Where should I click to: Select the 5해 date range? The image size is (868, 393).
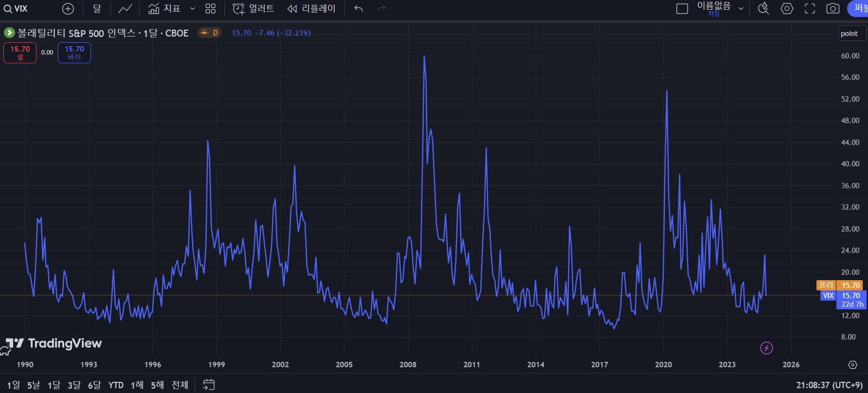158,385
